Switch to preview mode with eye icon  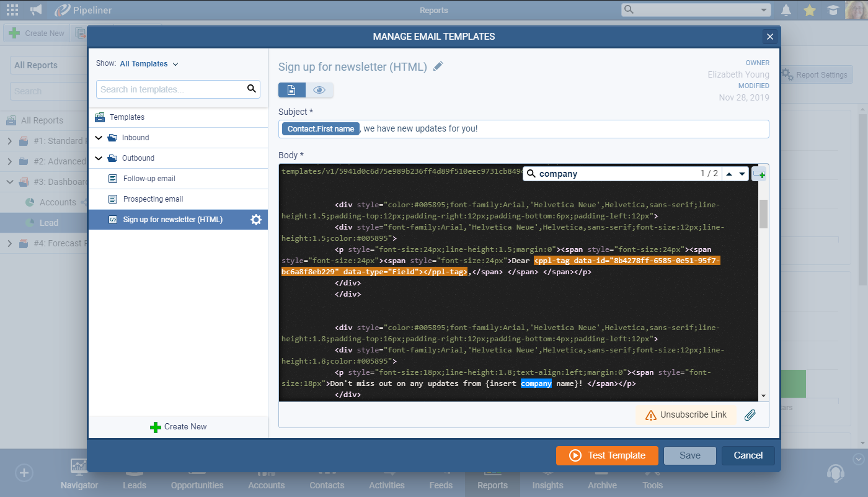coord(319,90)
